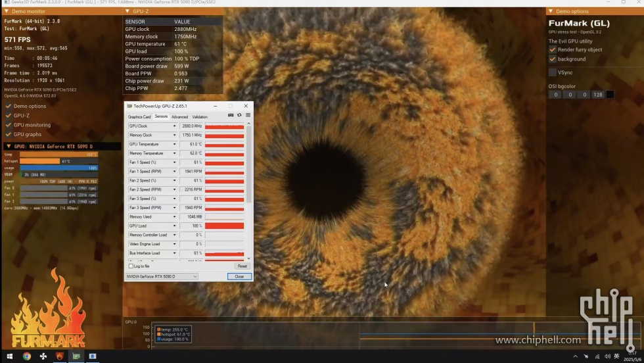
Task: Switch to the Graphics Card tab
Action: 139,117
